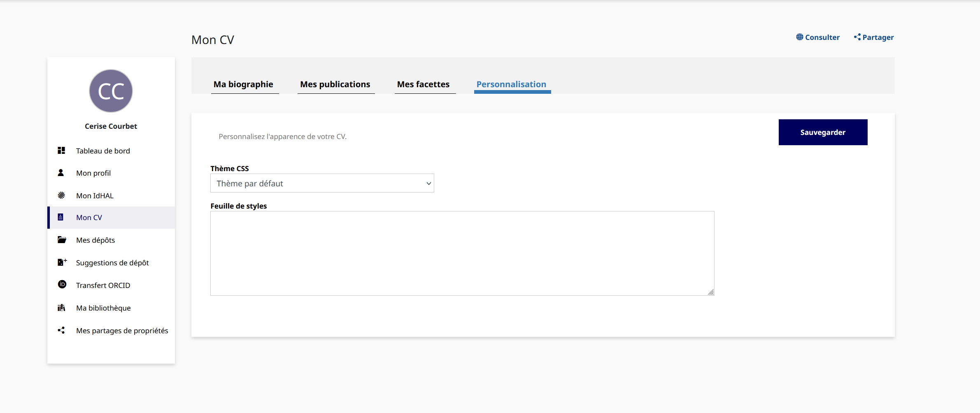Open Ma bibliothèque
The image size is (980, 413).
[x=111, y=308]
